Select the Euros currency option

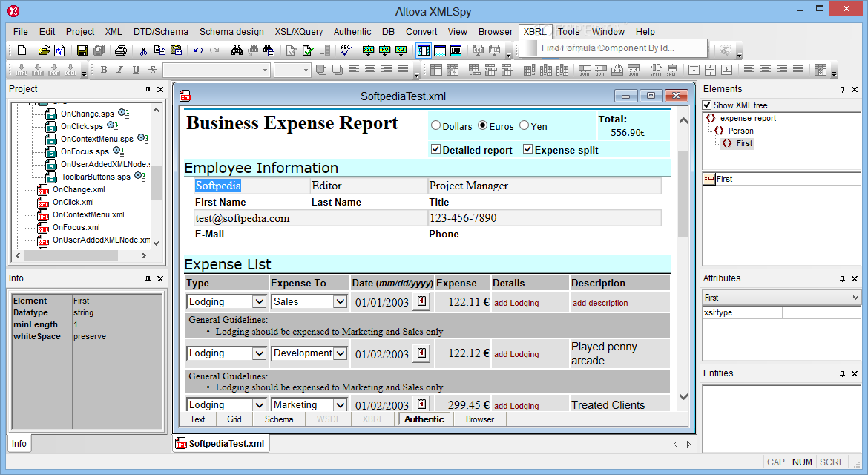(483, 125)
